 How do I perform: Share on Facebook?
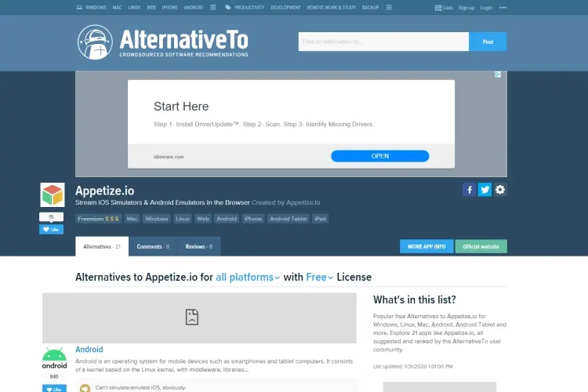469,190
